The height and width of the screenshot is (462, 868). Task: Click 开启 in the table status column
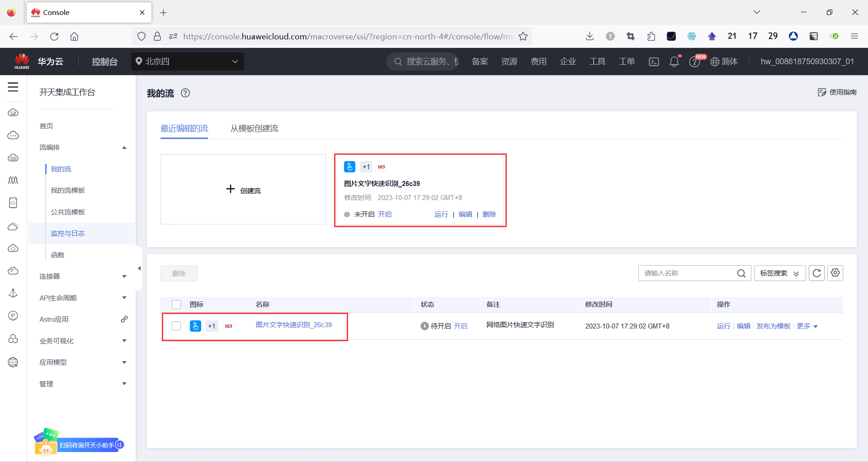click(461, 326)
